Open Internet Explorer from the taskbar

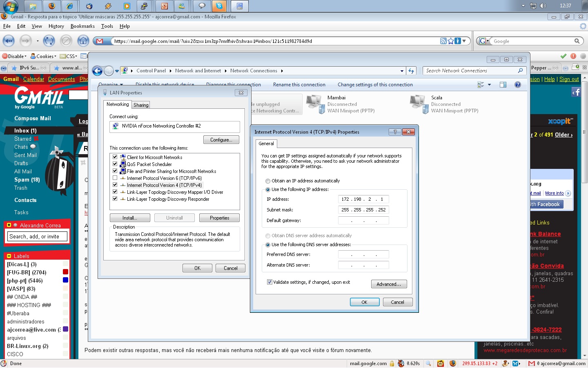point(71,6)
